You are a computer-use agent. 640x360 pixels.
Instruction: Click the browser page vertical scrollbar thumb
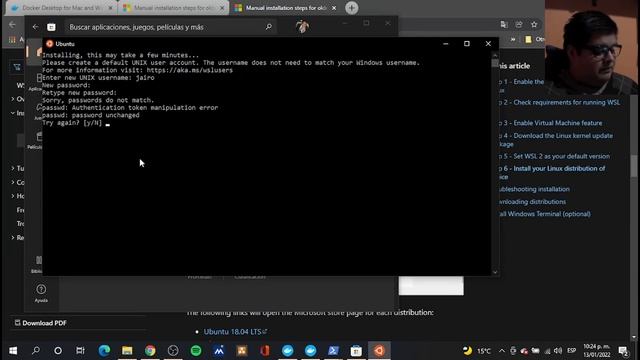pyautogui.click(x=634, y=166)
